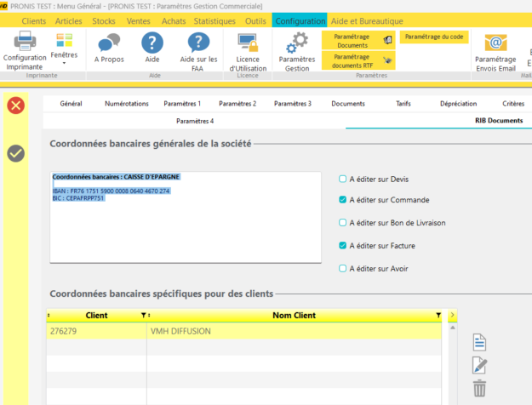Open the Aide help icon

pyautogui.click(x=153, y=43)
